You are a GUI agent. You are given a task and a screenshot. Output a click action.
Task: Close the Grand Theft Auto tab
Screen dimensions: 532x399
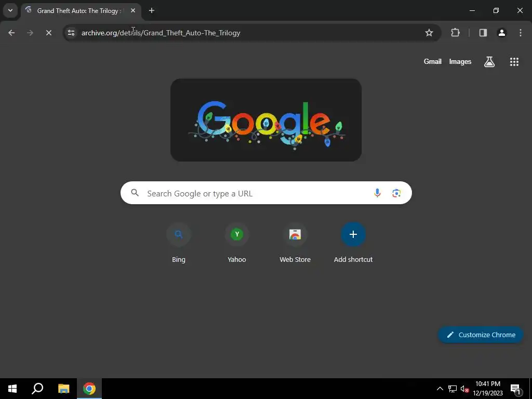click(133, 10)
